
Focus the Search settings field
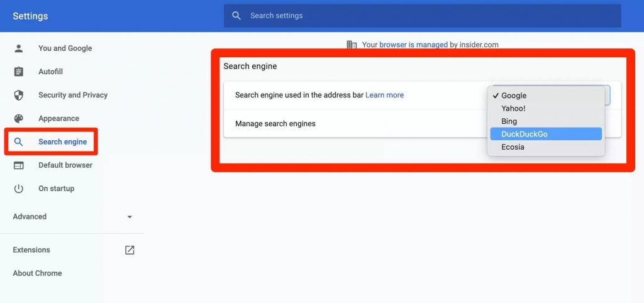422,16
